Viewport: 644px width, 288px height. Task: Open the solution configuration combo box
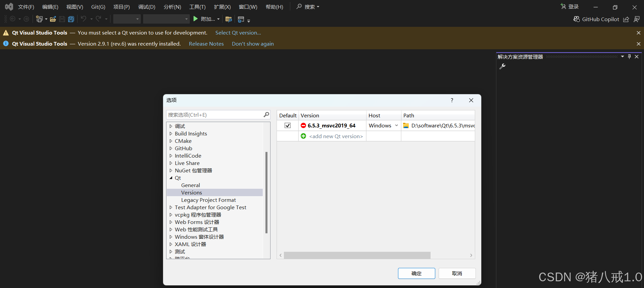pyautogui.click(x=127, y=19)
